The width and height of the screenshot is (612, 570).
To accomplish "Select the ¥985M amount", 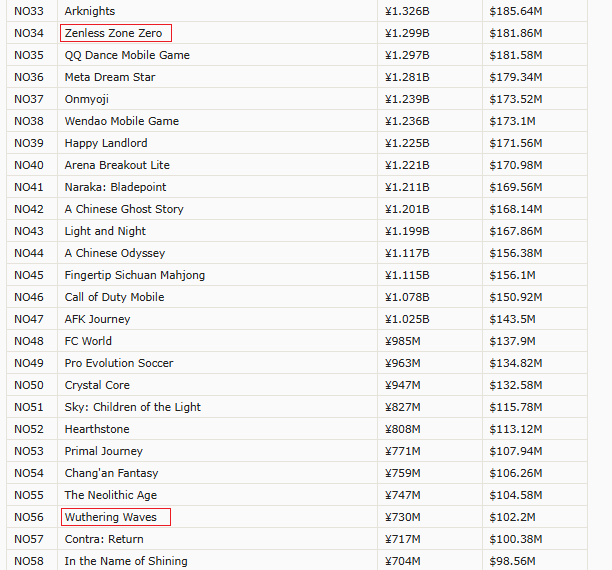I will pyautogui.click(x=403, y=341).
